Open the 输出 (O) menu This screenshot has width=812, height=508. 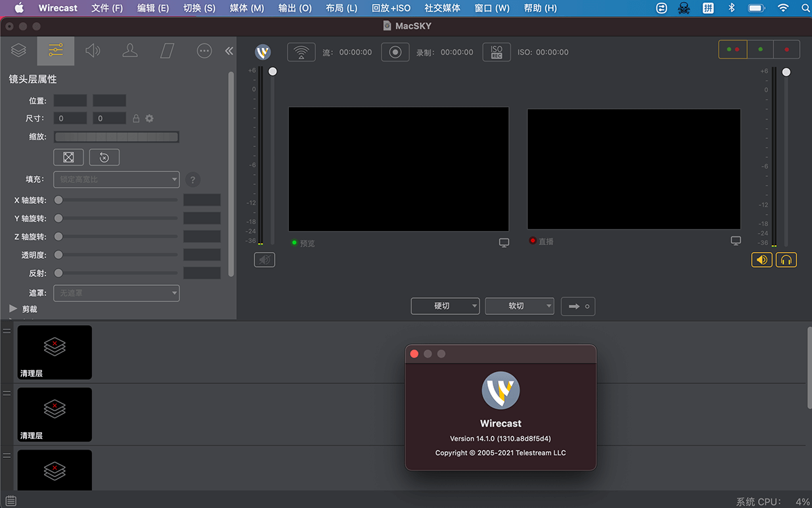[295, 8]
